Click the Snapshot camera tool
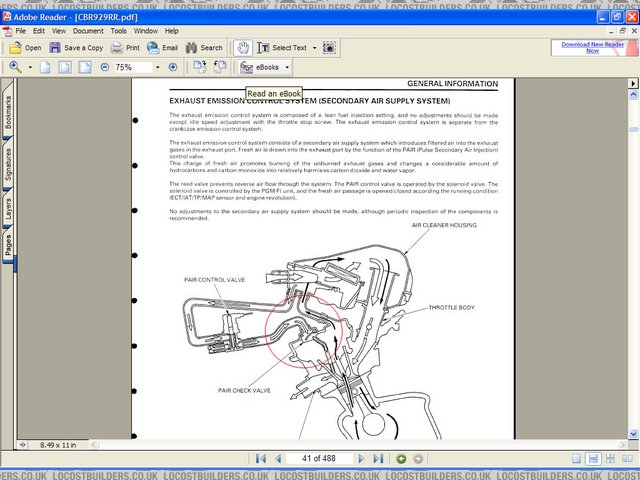This screenshot has width=640, height=480. click(x=329, y=47)
